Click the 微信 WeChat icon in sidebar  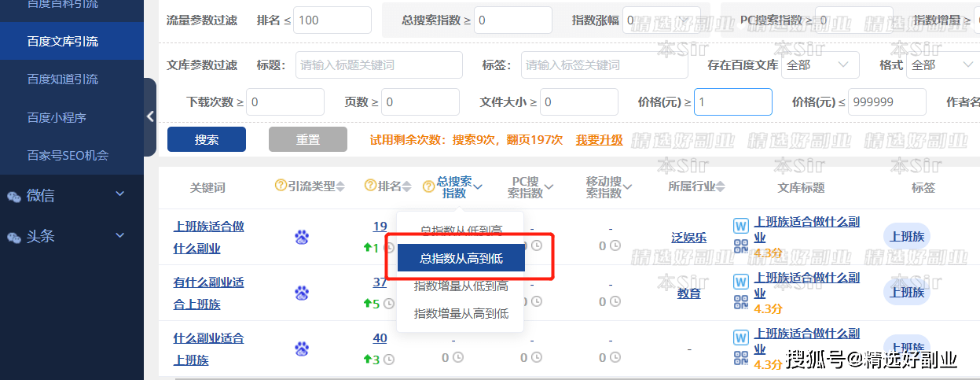[x=14, y=197]
